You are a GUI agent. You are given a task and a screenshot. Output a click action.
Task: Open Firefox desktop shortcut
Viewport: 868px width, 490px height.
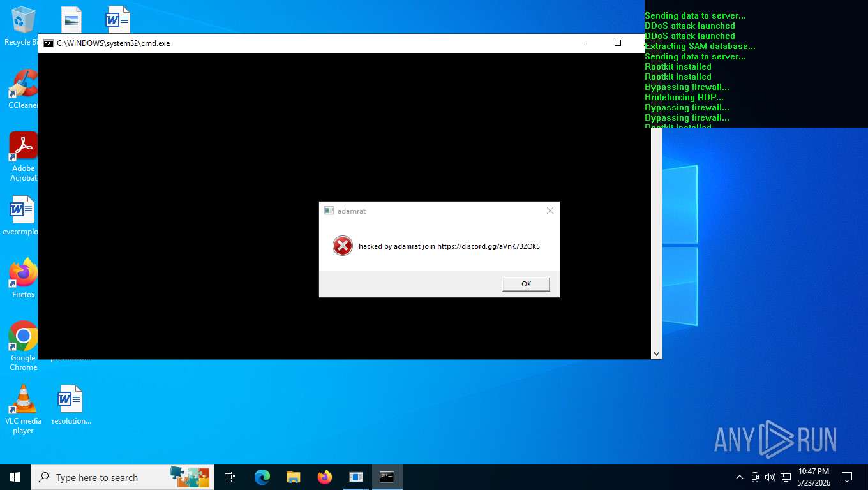pyautogui.click(x=24, y=279)
